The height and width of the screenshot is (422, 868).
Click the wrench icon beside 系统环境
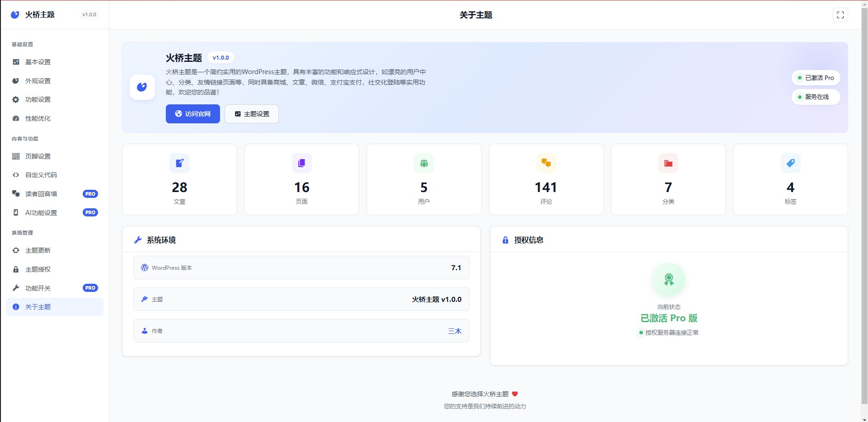click(138, 240)
